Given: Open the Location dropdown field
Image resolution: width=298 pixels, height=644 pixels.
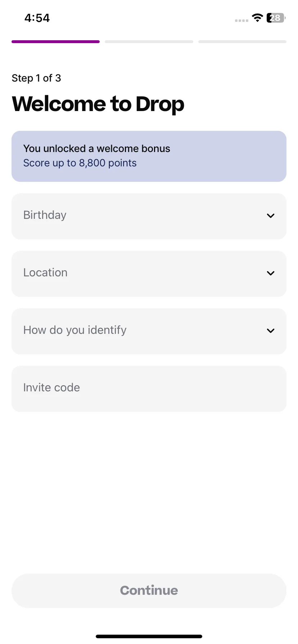Looking at the screenshot, I should click(149, 274).
